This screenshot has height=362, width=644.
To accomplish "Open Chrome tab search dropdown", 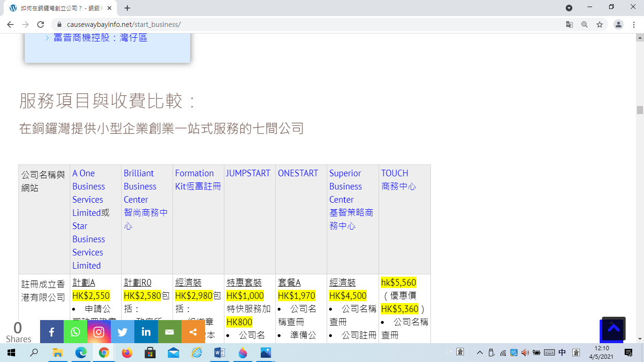I will point(569,8).
